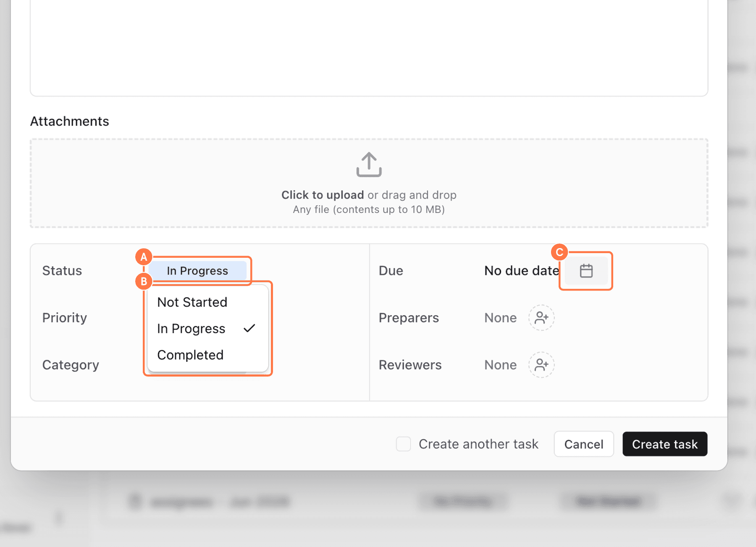Cancel the task creation dialog
Screen dimensions: 756x547
pyautogui.click(x=583, y=444)
